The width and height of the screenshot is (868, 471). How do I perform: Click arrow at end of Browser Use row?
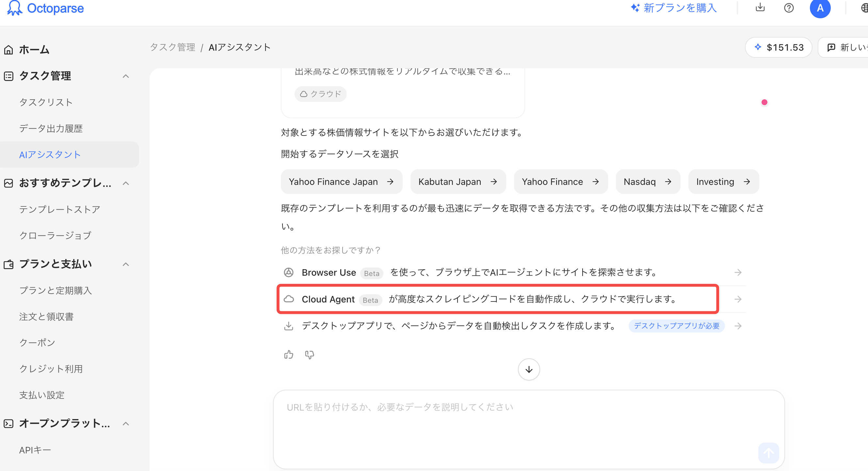point(738,272)
